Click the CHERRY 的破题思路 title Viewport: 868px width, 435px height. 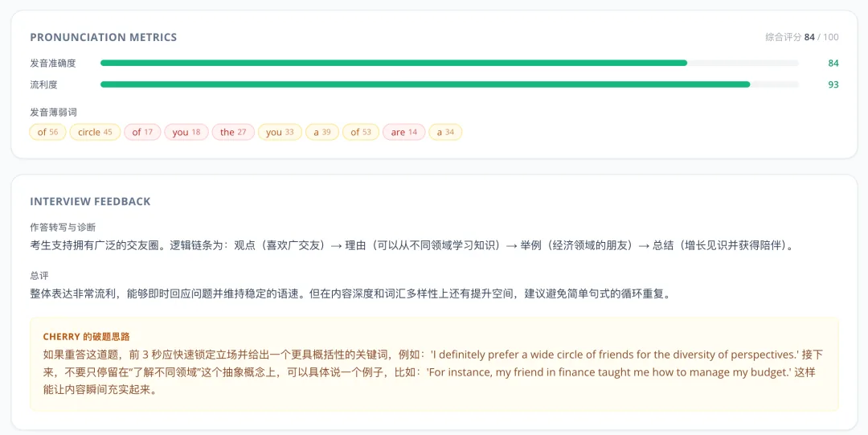(x=86, y=337)
